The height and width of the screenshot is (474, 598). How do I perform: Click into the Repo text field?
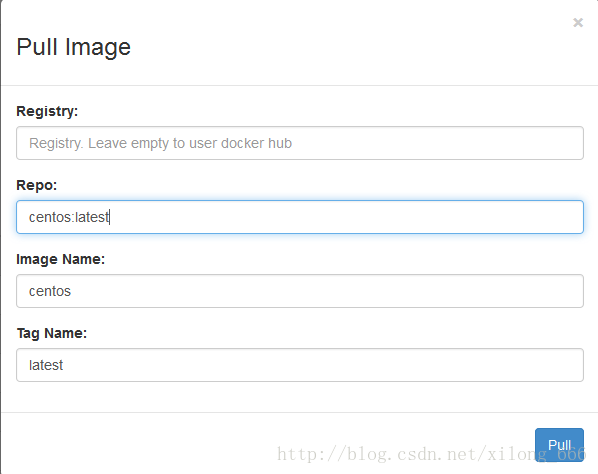click(300, 217)
